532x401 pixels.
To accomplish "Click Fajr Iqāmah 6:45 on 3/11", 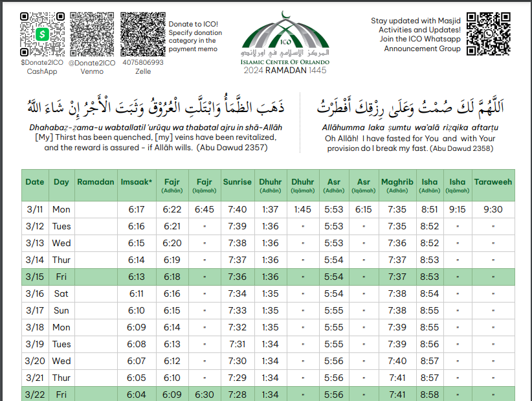I will 205,209.
